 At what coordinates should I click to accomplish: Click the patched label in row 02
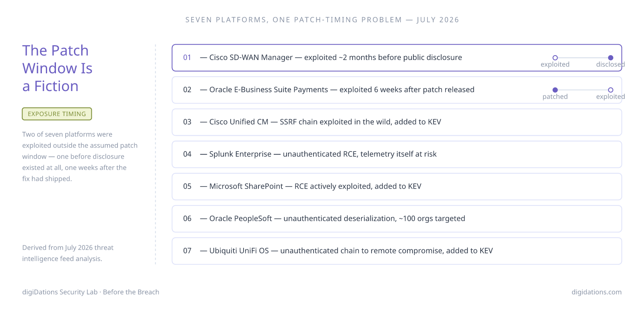pos(555,97)
